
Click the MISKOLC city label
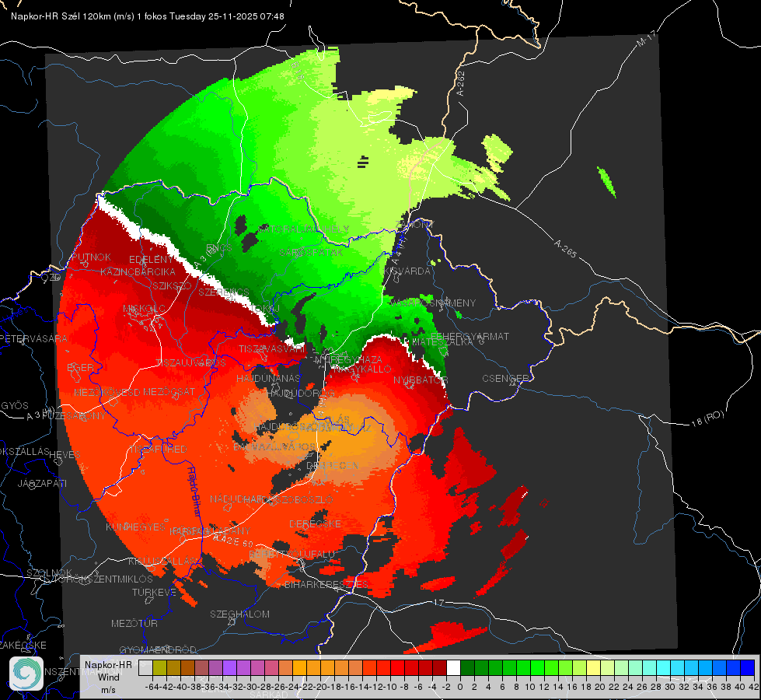[x=144, y=309]
